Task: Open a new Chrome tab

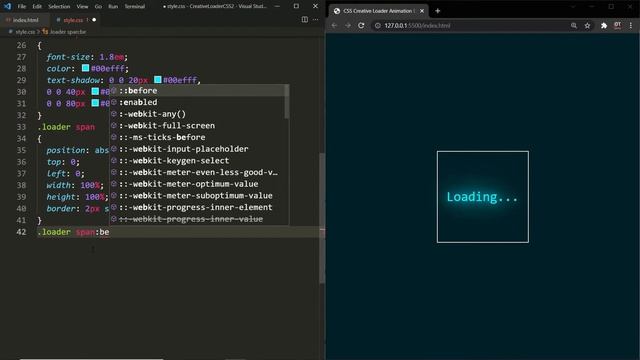Action: click(438, 11)
